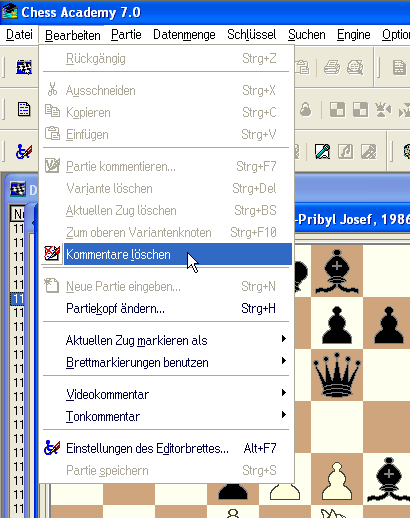Click the editor board settings icon in menu

click(52, 448)
